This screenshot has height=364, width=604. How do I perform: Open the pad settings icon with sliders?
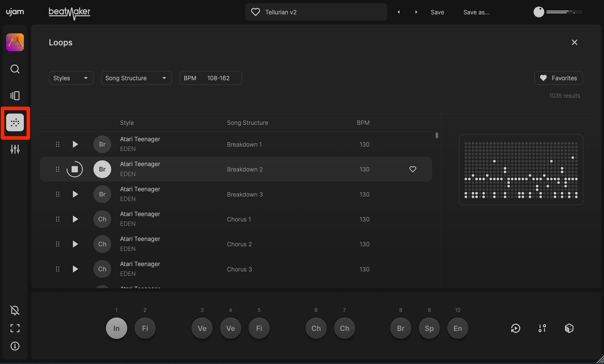[542, 328]
